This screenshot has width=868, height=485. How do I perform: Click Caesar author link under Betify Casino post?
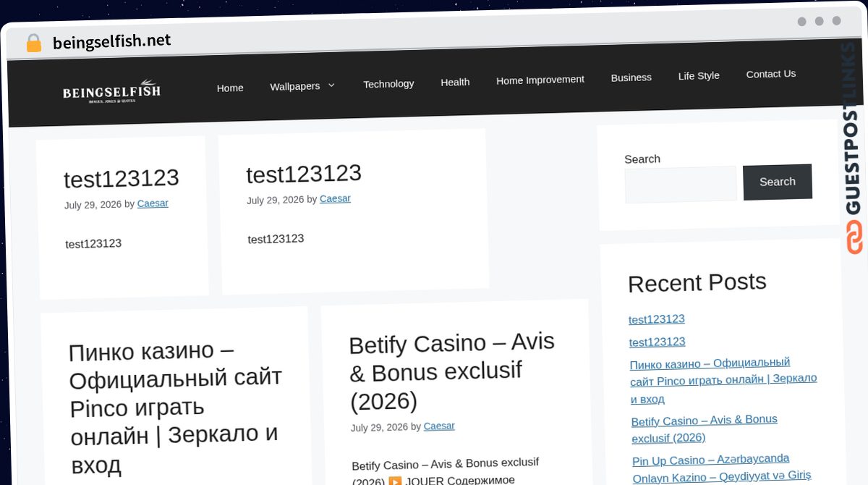tap(439, 426)
